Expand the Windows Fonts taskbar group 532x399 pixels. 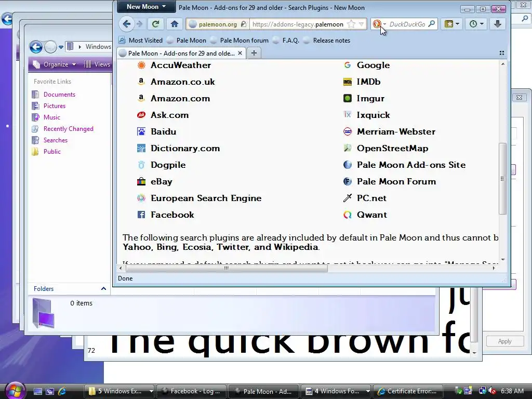368,391
